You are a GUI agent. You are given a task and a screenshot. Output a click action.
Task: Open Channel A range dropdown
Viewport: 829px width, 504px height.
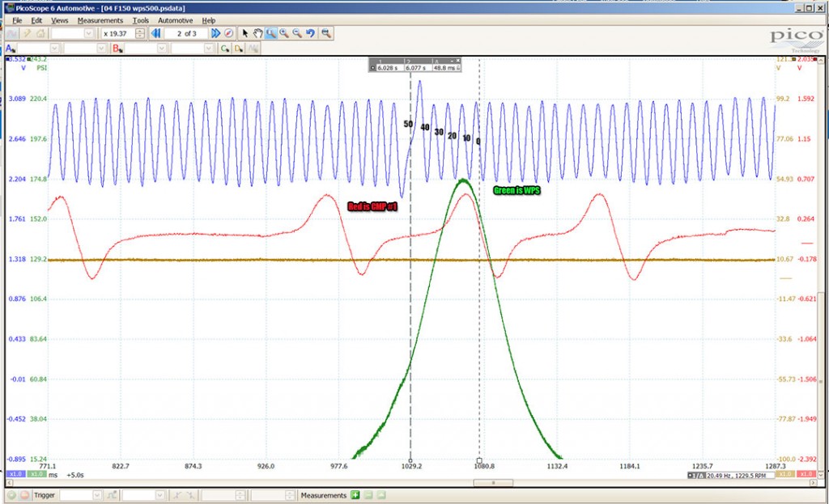click(x=54, y=49)
